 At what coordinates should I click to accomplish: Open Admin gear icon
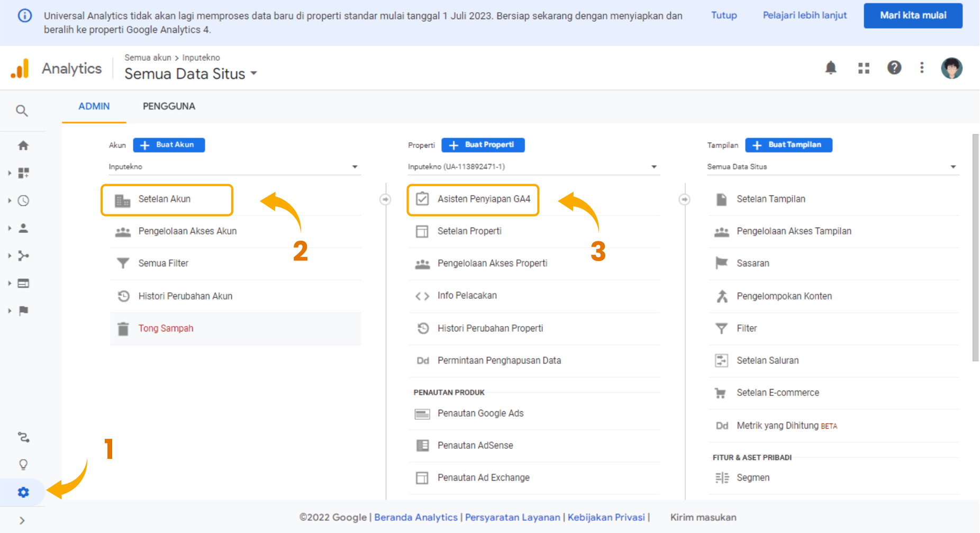point(23,492)
